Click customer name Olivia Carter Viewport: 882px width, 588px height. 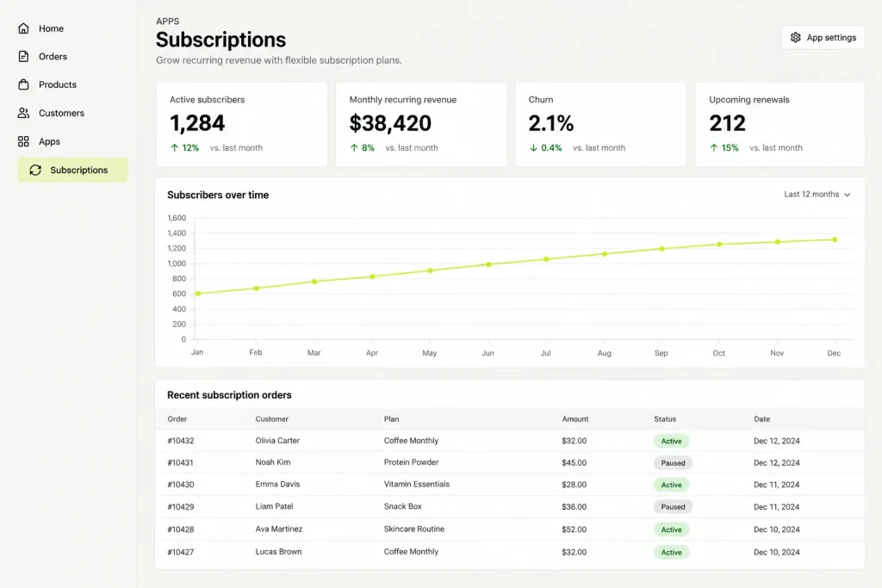point(277,441)
